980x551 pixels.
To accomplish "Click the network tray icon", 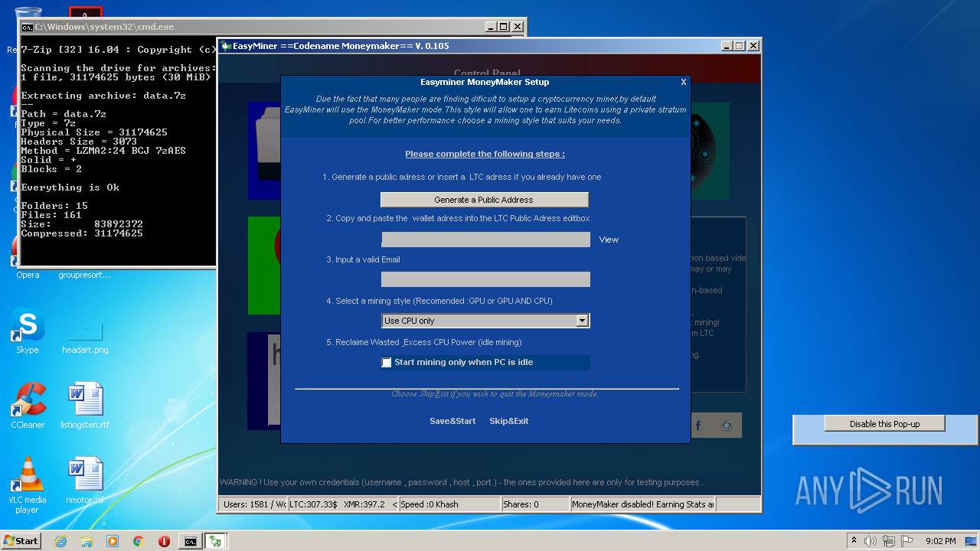I will pyautogui.click(x=889, y=541).
